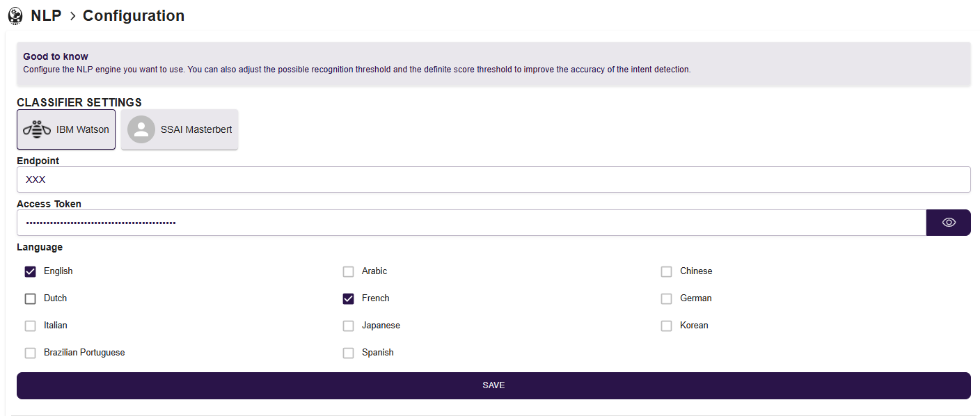Reveal access token with eye icon
This screenshot has width=980, height=416.
(x=949, y=223)
